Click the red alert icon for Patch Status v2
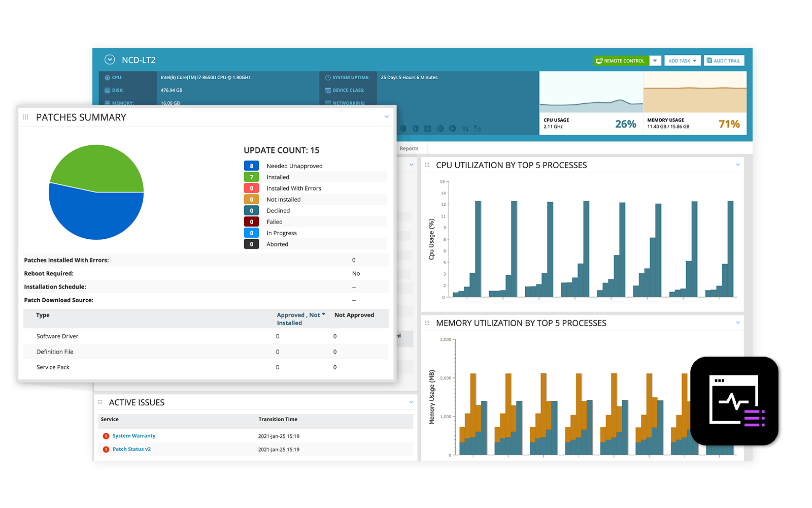This screenshot has width=812, height=508. click(x=106, y=450)
